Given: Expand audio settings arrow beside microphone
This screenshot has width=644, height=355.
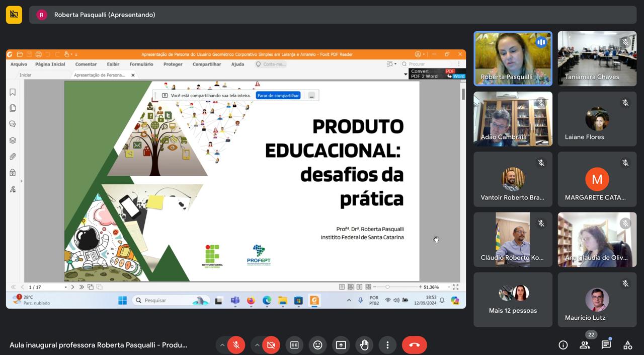Looking at the screenshot, I should point(222,345).
